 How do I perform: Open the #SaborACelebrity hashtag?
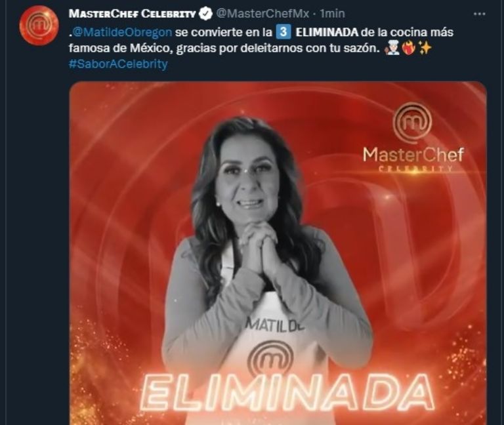coord(118,64)
